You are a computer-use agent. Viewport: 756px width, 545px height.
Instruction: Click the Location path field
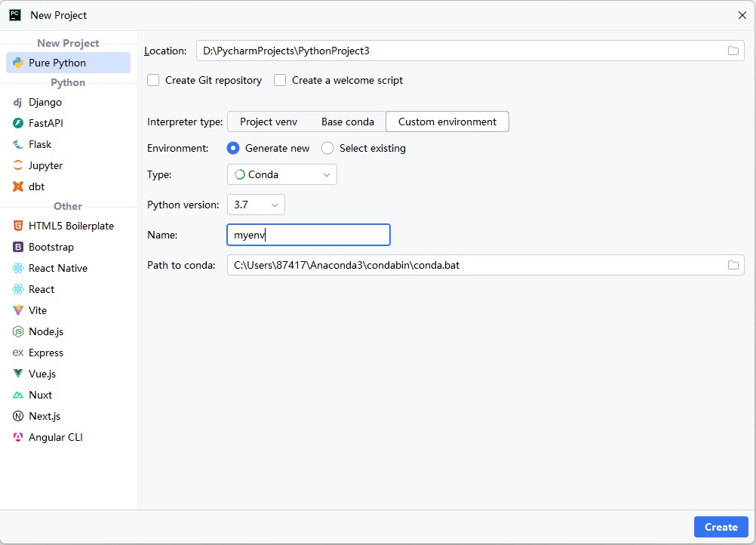coord(470,51)
